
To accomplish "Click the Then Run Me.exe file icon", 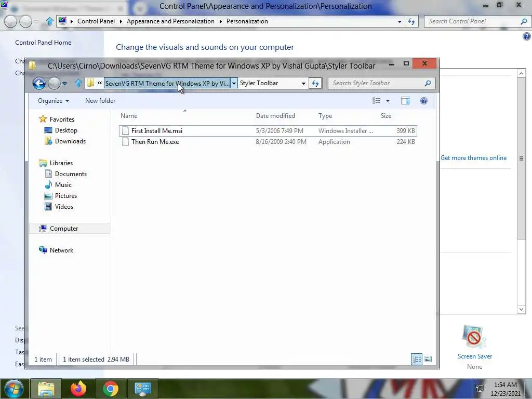I will (x=125, y=142).
